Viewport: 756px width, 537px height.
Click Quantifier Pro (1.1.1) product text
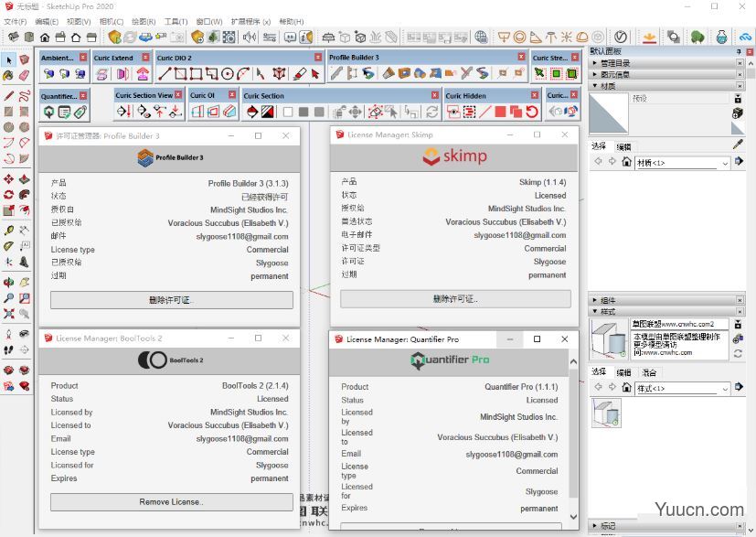point(521,387)
